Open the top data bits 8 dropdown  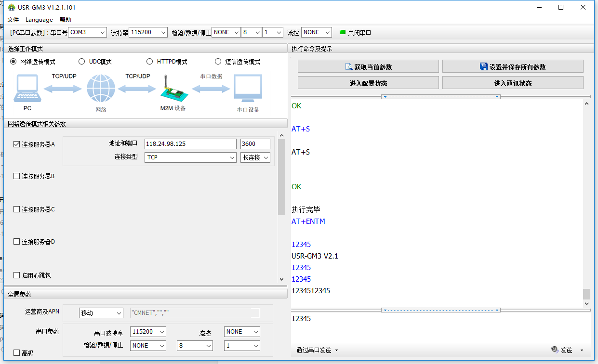252,32
